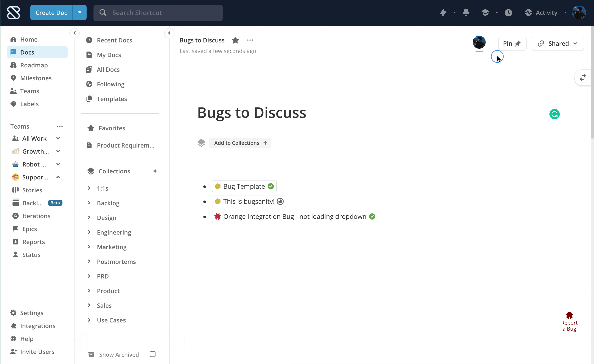This screenshot has width=594, height=364.
Task: Toggle the Show Archived checkbox
Action: tap(153, 354)
